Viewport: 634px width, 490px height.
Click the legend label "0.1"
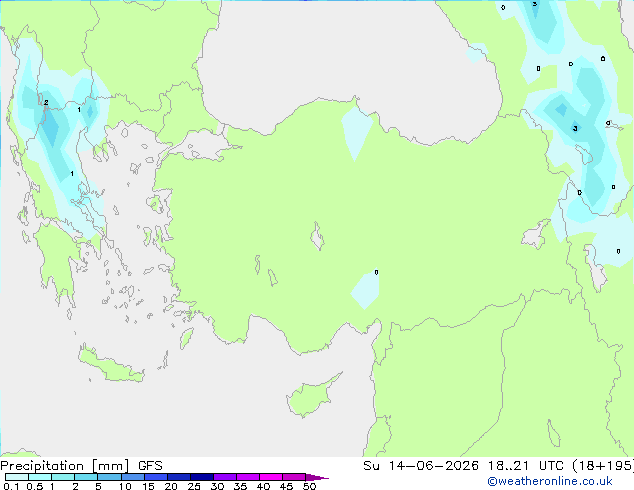(11, 486)
